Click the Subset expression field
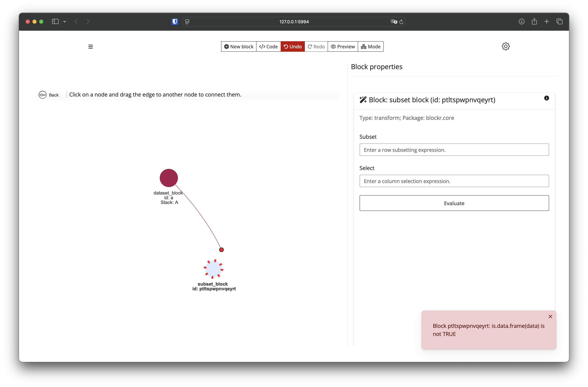Image resolution: width=588 pixels, height=387 pixels. click(454, 150)
